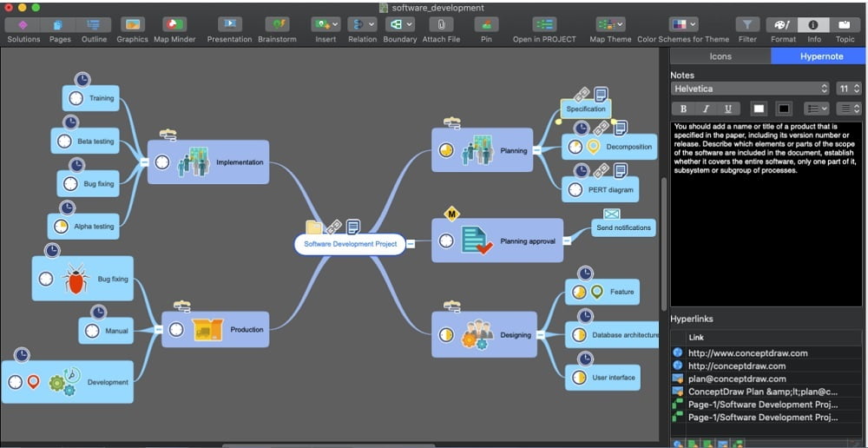868x448 pixels.
Task: Toggle bold formatting in Notes
Action: pos(684,109)
